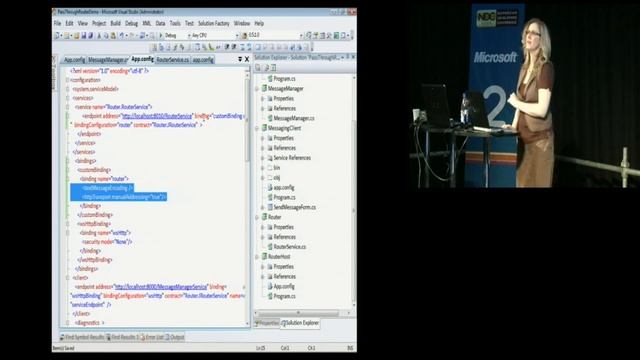640x360 pixels.
Task: Open the Solution Factory menu
Action: [x=214, y=24]
